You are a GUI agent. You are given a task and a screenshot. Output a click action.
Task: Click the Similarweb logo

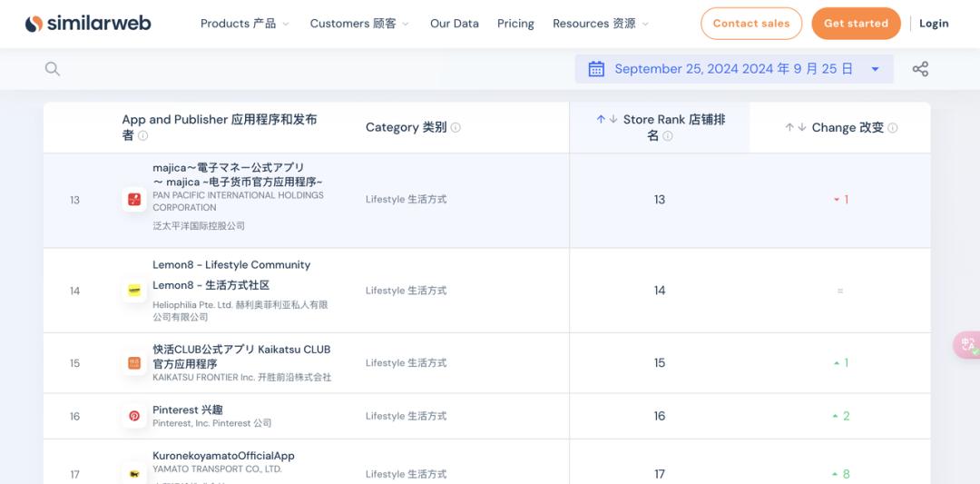tap(88, 24)
